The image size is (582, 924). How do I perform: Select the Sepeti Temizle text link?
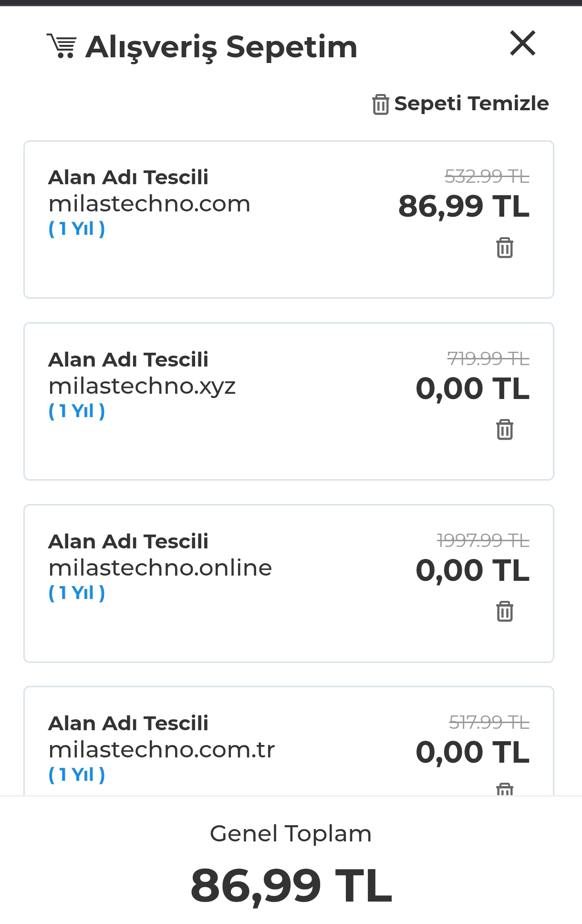click(x=471, y=104)
